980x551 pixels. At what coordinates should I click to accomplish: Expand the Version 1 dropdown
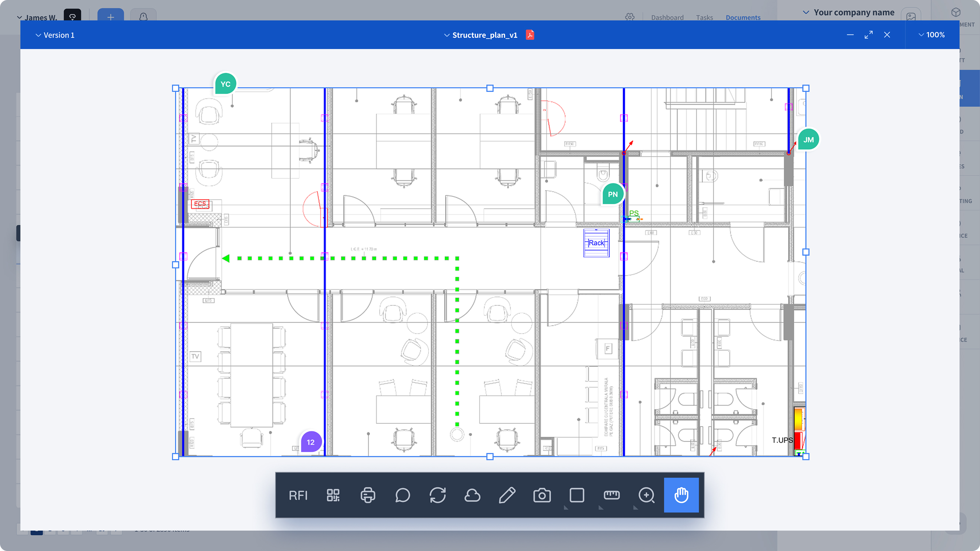(55, 35)
